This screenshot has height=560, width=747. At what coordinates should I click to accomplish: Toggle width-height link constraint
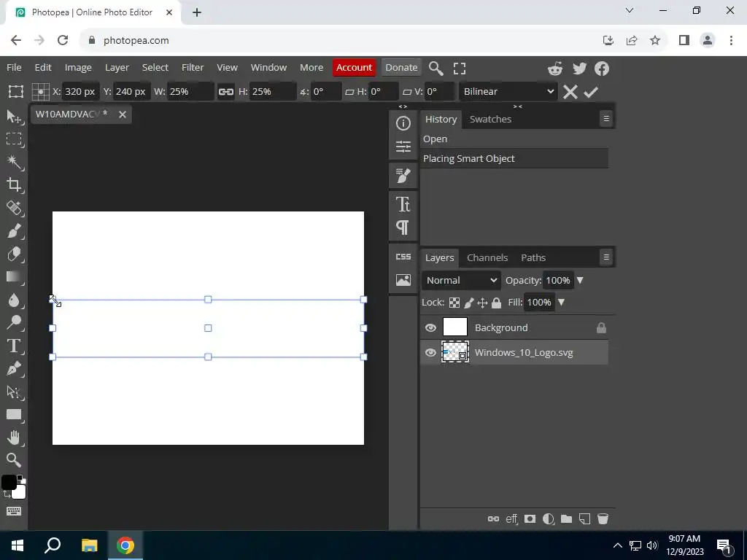(x=226, y=91)
